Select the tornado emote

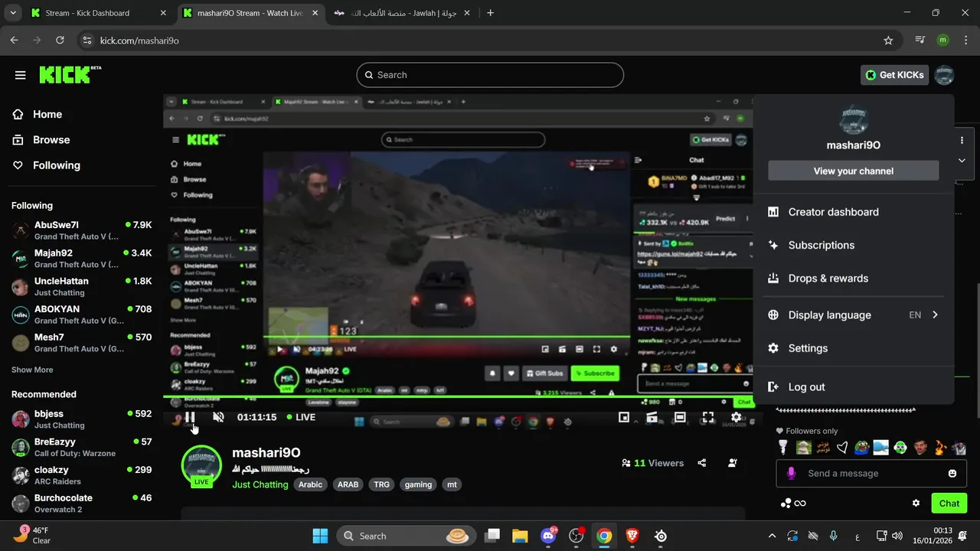pyautogui.click(x=783, y=448)
